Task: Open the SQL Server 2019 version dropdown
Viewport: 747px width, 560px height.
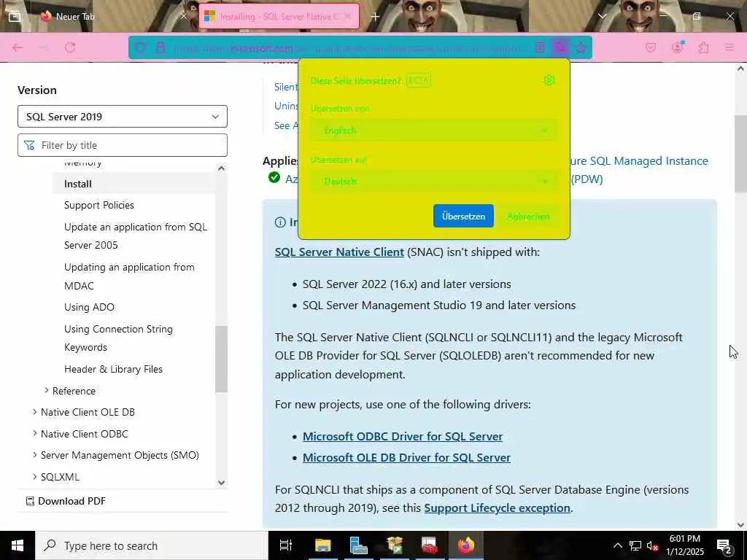Action: click(x=123, y=117)
